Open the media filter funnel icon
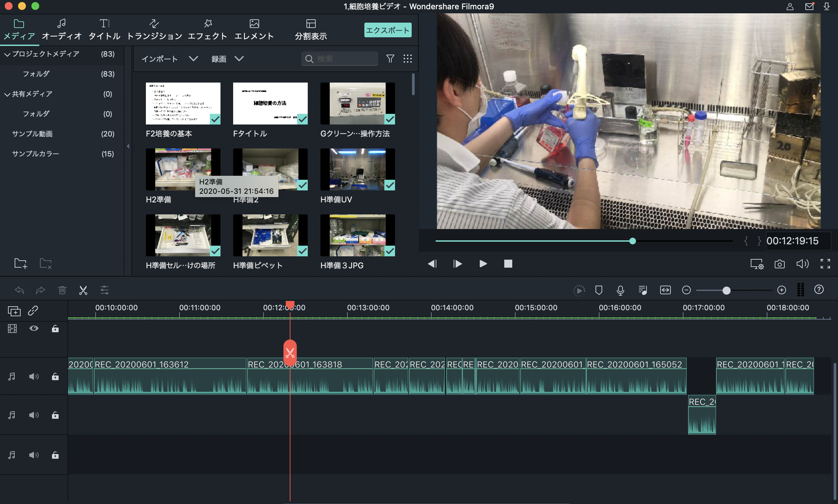This screenshot has height=504, width=838. point(390,59)
